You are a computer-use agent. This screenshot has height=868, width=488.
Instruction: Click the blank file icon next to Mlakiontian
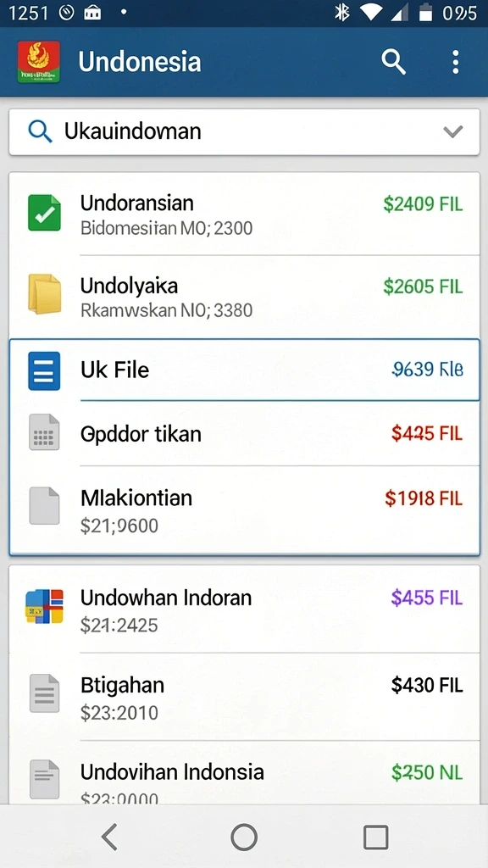[x=44, y=505]
